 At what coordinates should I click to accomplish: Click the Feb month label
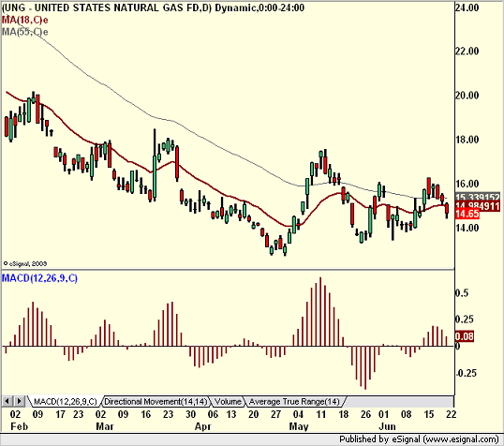(20, 426)
